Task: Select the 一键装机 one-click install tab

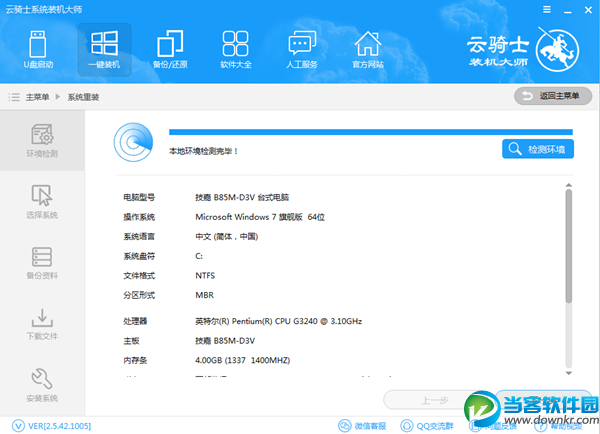Action: click(104, 50)
